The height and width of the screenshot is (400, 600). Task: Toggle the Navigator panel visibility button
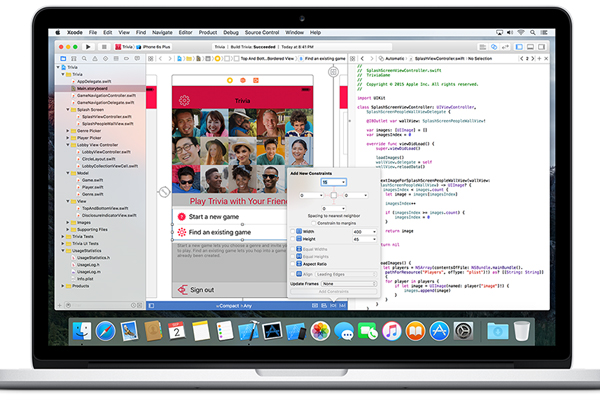tap(519, 47)
